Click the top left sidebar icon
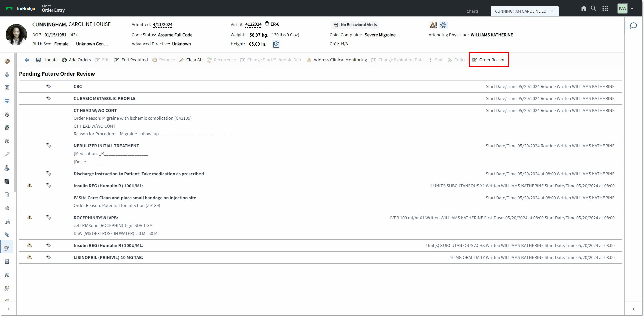The width and height of the screenshot is (644, 317). (x=7, y=61)
